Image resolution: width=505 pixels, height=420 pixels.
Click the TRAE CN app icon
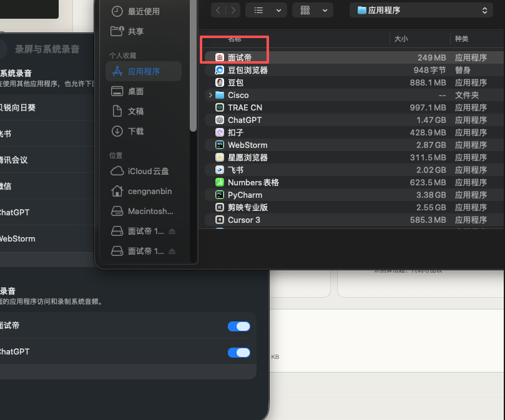(x=220, y=107)
